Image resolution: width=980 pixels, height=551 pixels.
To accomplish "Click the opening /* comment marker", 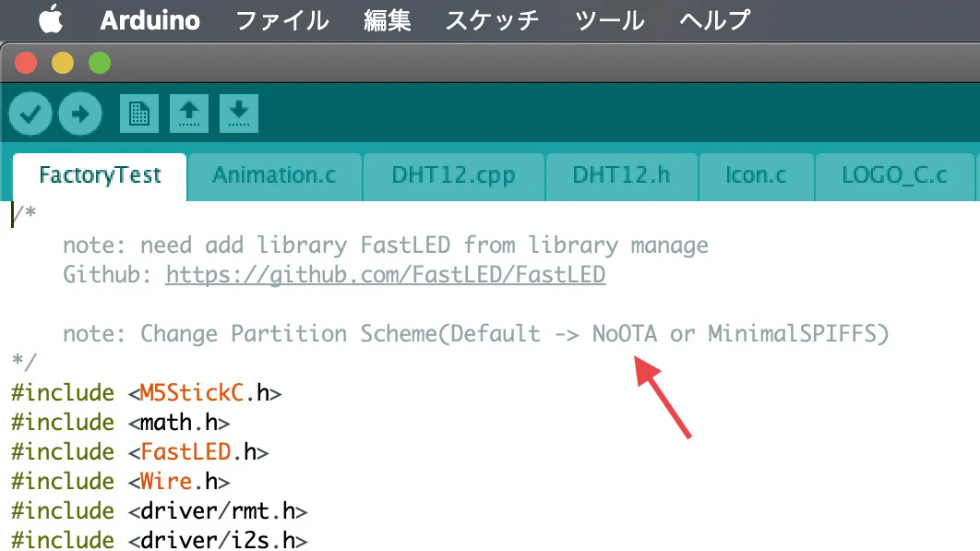I will point(24,214).
